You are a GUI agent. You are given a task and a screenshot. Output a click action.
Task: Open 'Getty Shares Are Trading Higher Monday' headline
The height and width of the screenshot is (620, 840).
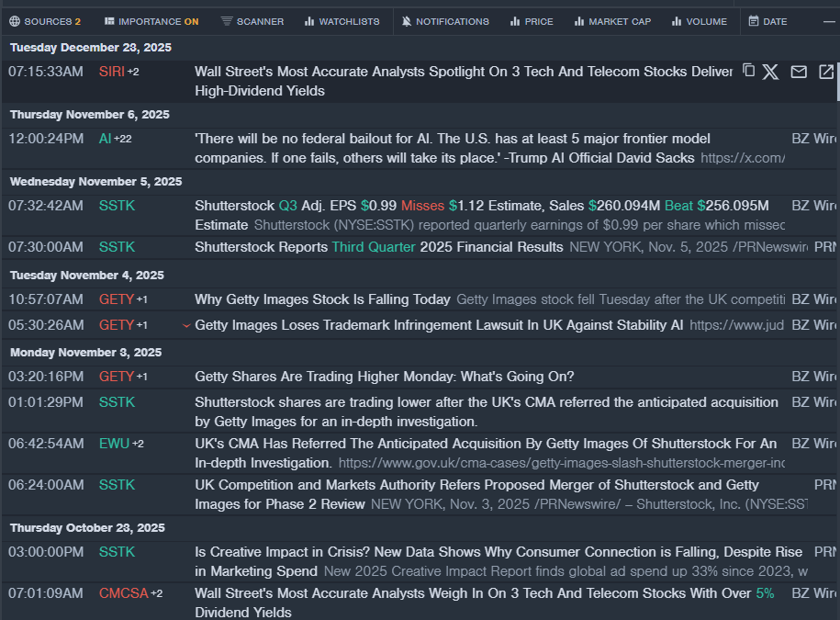pyautogui.click(x=384, y=377)
